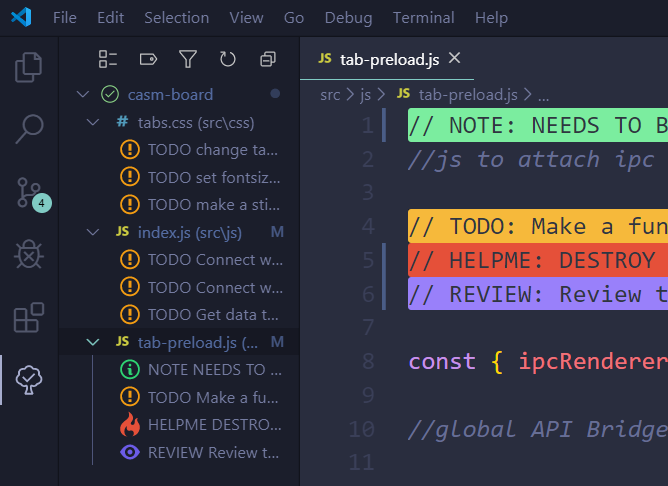Viewport: 668px width, 486px height.
Task: Refresh the Todo Tree list
Action: [x=227, y=59]
